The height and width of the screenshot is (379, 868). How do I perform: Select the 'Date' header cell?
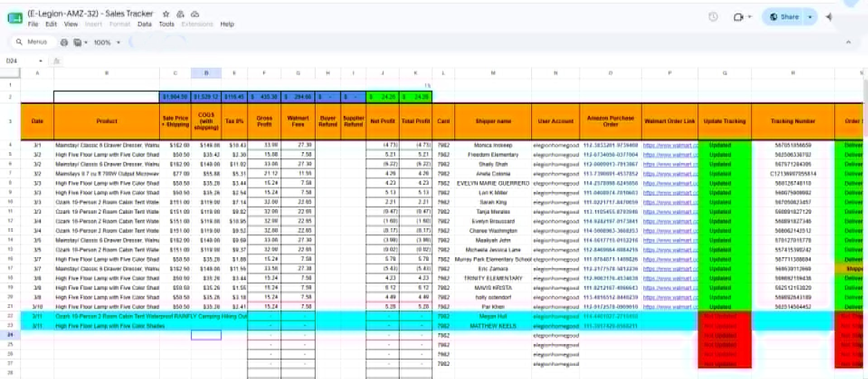37,121
